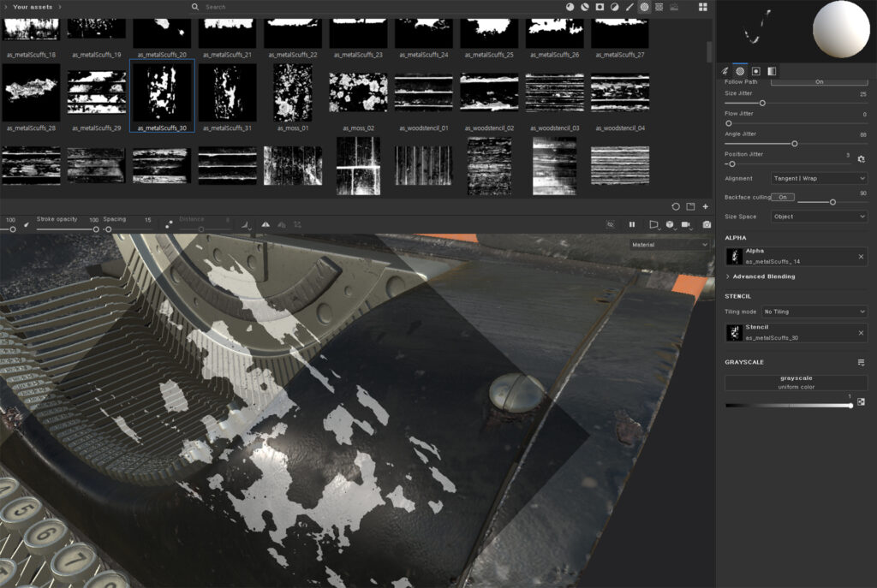The width and height of the screenshot is (877, 588).
Task: Open the Alignment Tangent | Wrap dropdown
Action: (819, 178)
